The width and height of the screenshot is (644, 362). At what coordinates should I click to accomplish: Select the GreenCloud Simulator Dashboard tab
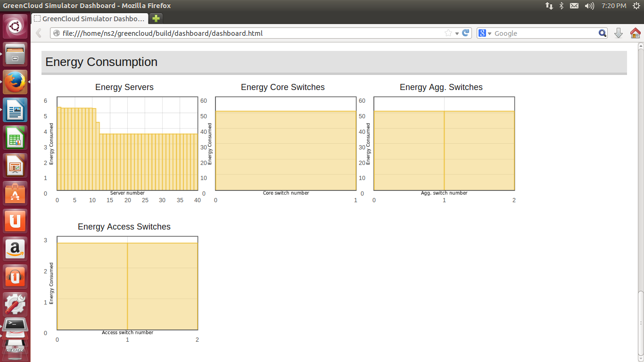(x=90, y=19)
